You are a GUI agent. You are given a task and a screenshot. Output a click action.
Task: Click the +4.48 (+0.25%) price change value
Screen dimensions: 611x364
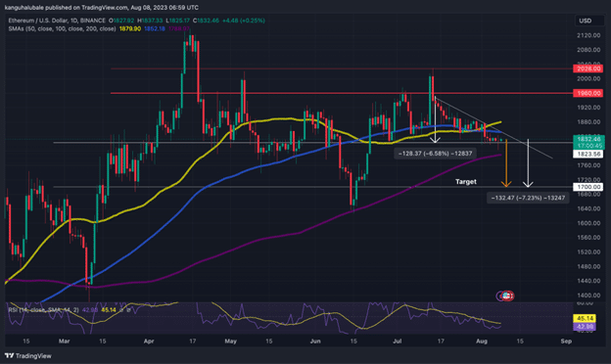coord(244,21)
